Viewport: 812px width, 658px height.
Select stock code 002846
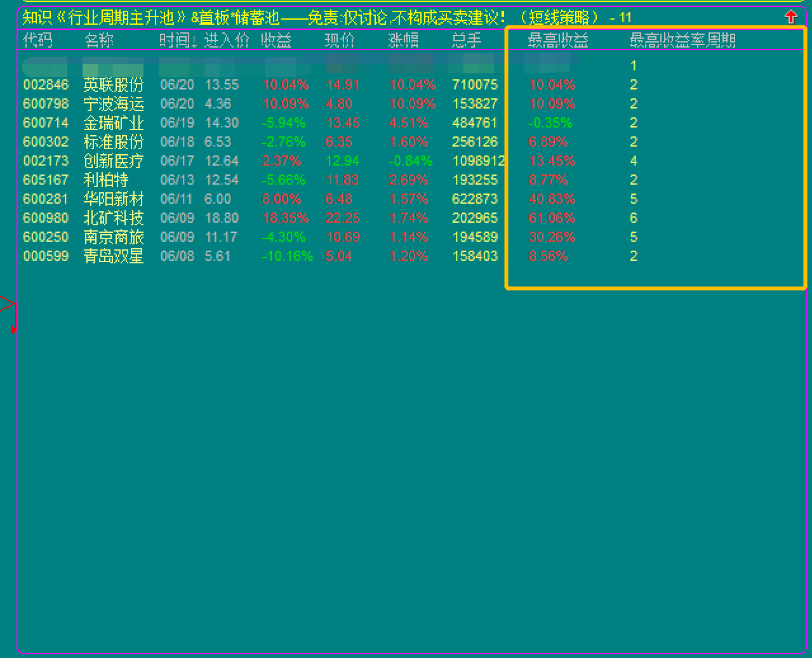pos(46,85)
